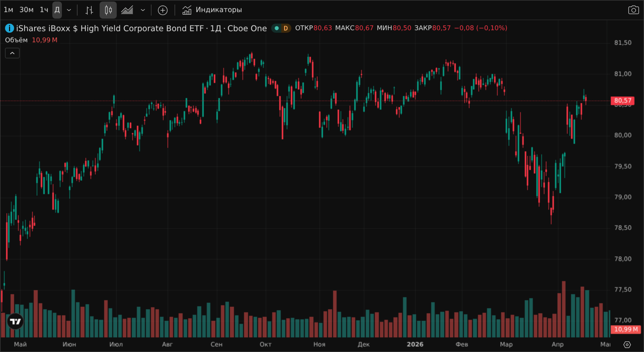The image size is (644, 352).
Task: Switch to 30м timeframe
Action: [x=26, y=10]
